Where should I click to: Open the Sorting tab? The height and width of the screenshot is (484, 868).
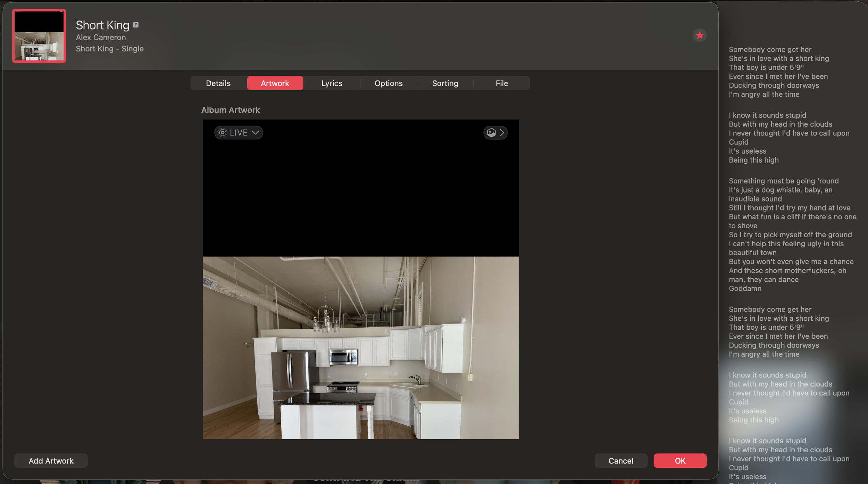click(x=445, y=83)
